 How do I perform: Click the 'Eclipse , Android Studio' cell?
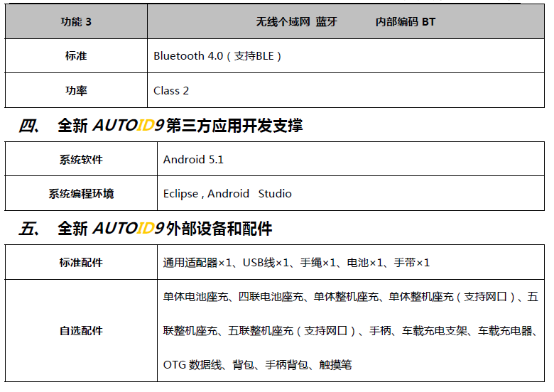(350, 194)
